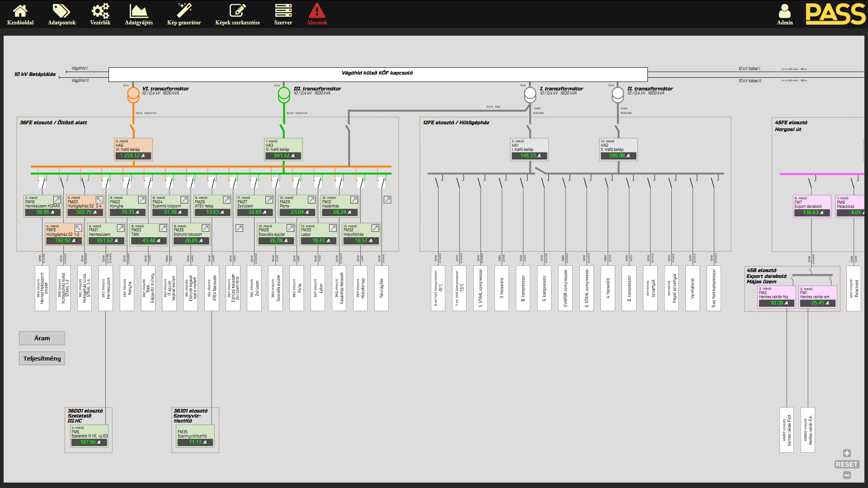The height and width of the screenshot is (488, 868).
Task: Switch the view to Teljesítmény
Action: tap(42, 358)
